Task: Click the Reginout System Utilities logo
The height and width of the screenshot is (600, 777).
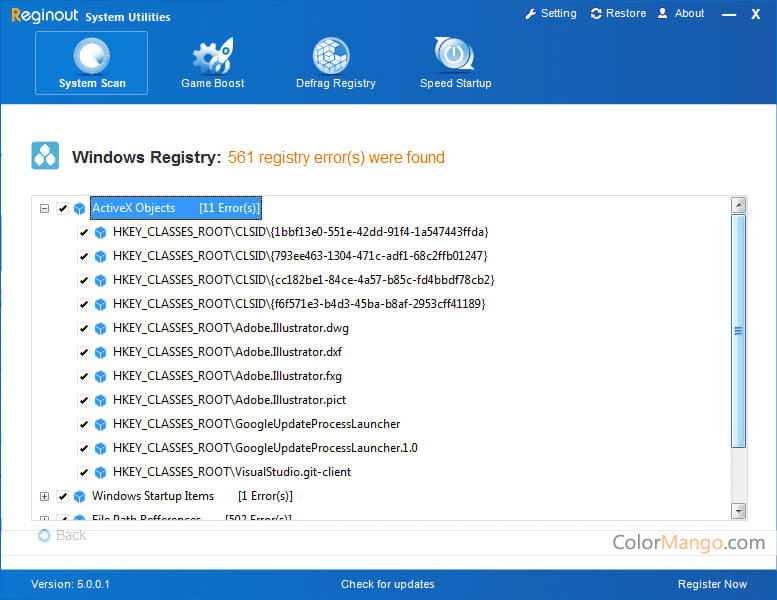Action: [91, 15]
